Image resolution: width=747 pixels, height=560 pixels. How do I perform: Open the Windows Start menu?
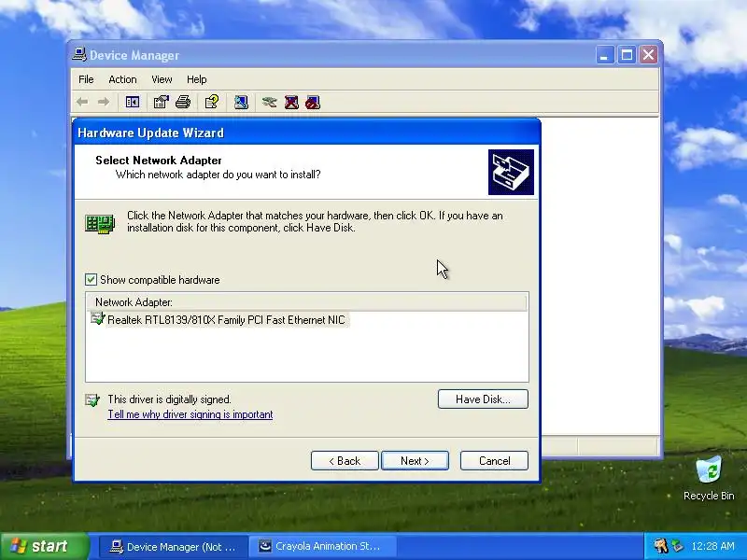tap(45, 546)
